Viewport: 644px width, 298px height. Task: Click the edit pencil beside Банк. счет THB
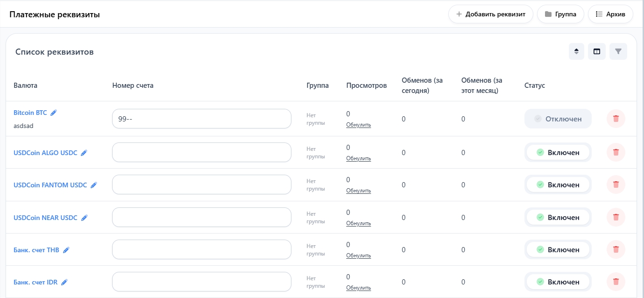[66, 250]
